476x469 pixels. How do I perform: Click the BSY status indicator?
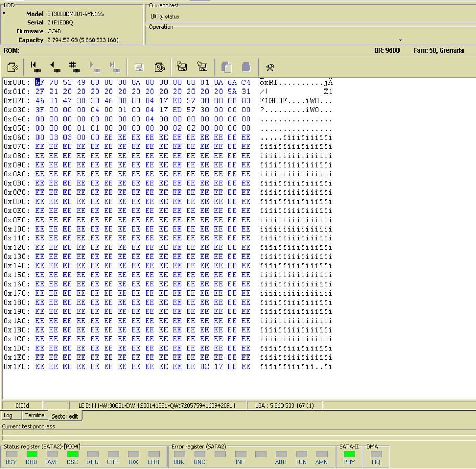click(11, 454)
